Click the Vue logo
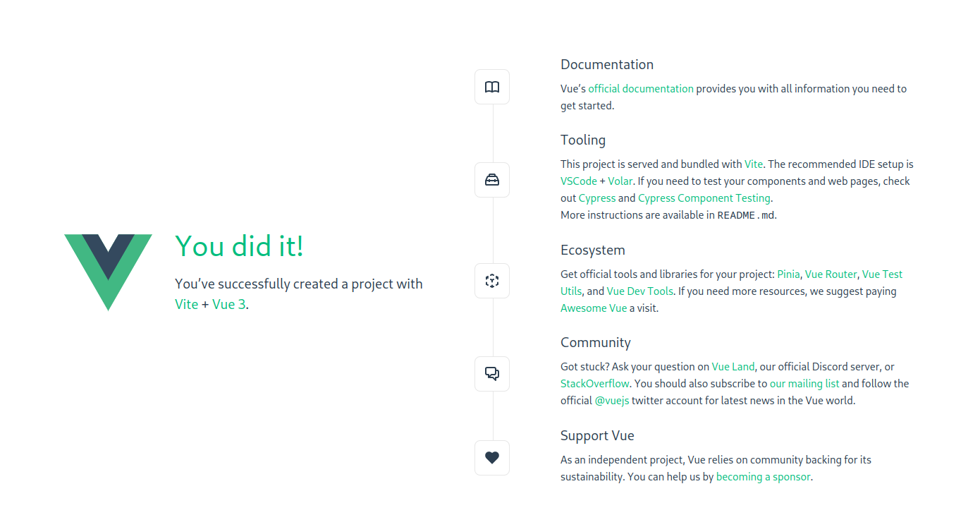Screen dimensions: 980x527 pos(109,272)
